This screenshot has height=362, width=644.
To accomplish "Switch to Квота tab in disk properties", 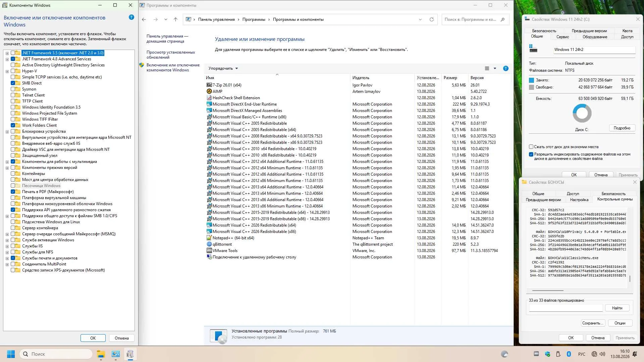I will pos(627,31).
